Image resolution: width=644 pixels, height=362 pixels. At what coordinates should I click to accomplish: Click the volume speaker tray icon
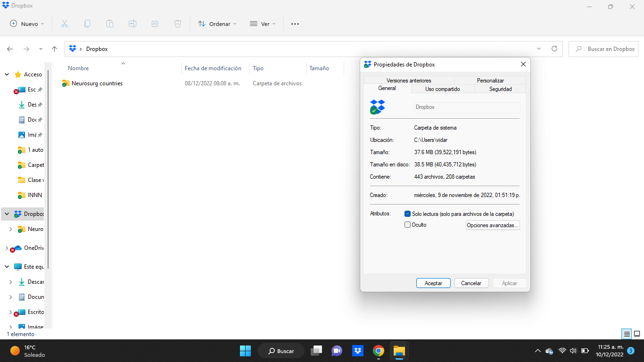[x=573, y=351]
